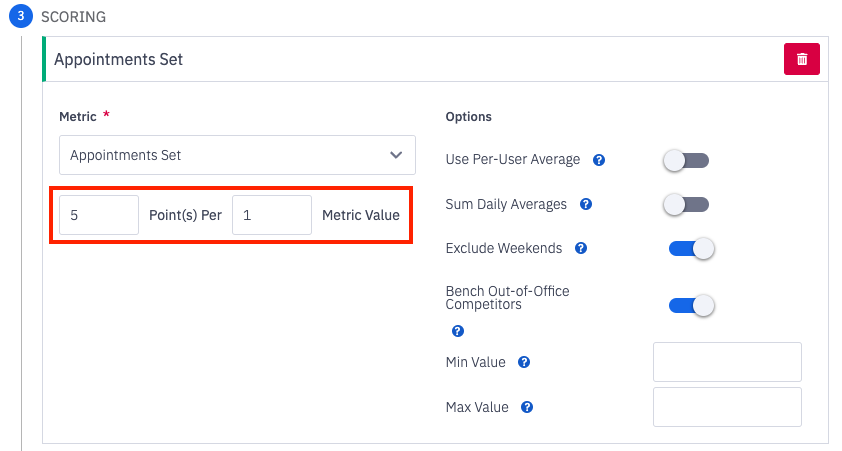Image resolution: width=842 pixels, height=451 pixels.
Task: Click help icon beside Exclude Weekends
Action: point(581,248)
